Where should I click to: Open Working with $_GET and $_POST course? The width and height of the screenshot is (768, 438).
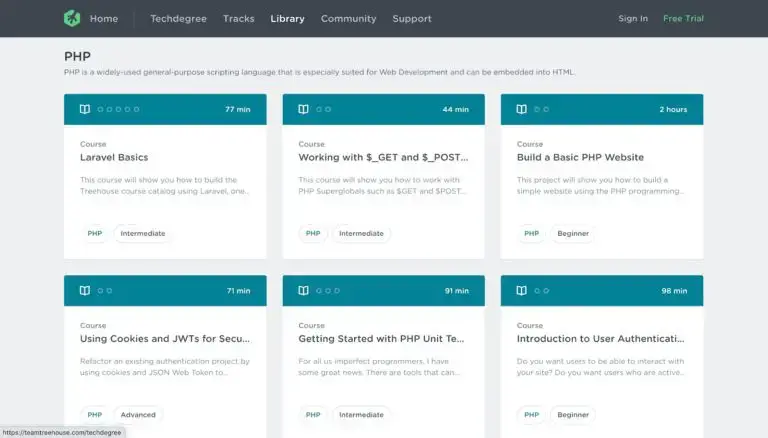(x=383, y=157)
